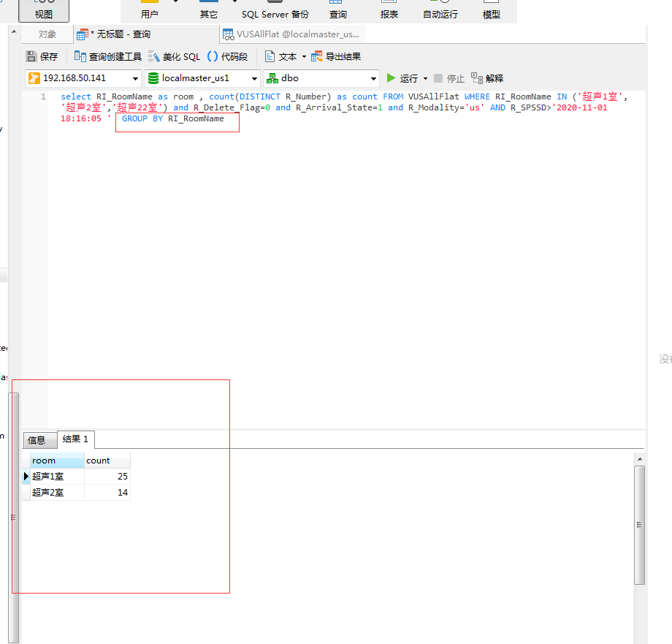Click the 文本 (Text) document icon
The image size is (672, 644).
tap(270, 56)
